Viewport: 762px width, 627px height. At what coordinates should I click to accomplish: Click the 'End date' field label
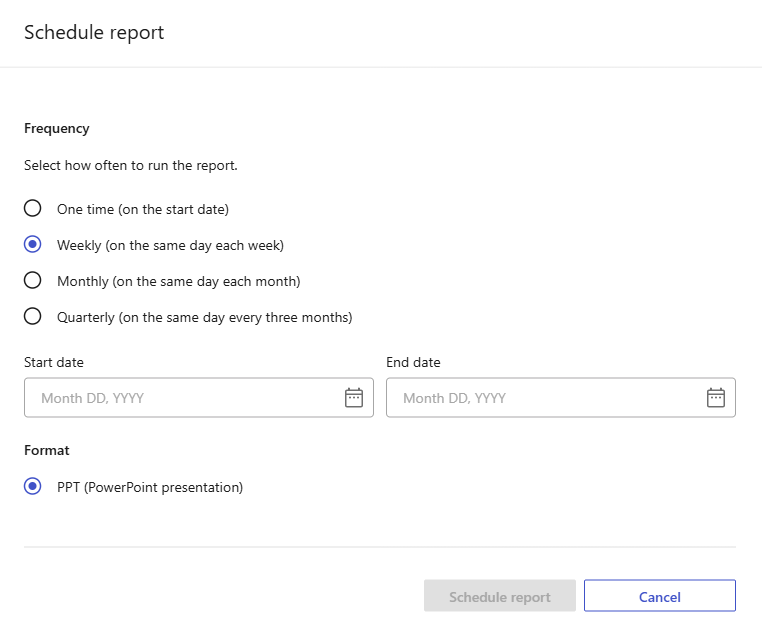pos(414,363)
